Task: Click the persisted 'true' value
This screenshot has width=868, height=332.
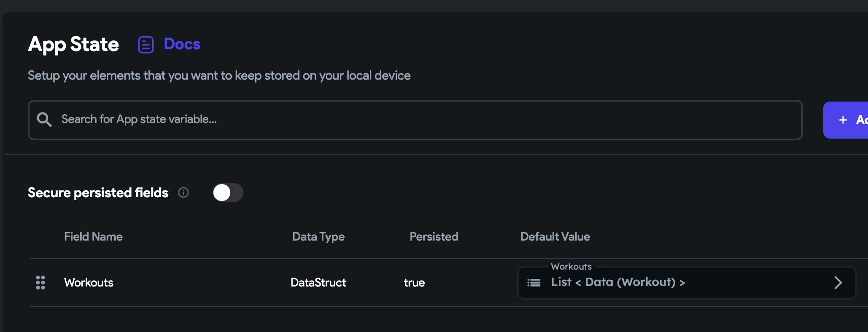Action: [x=414, y=282]
